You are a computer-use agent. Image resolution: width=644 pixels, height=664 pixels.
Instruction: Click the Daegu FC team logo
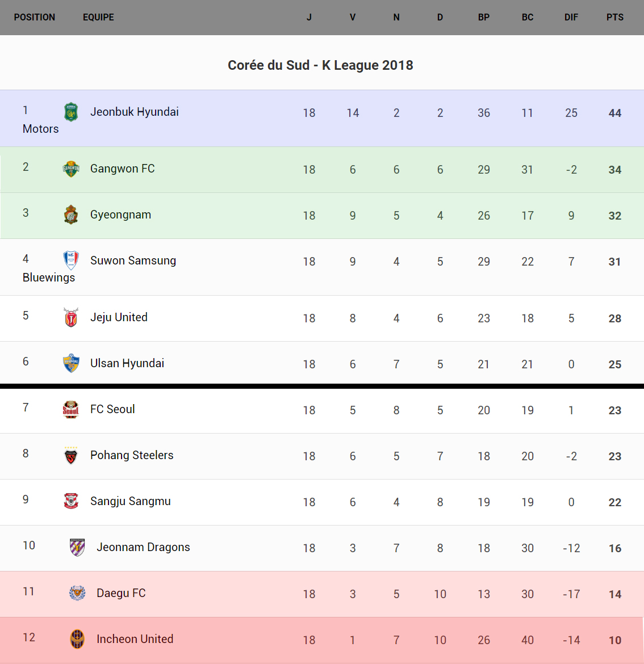(77, 593)
